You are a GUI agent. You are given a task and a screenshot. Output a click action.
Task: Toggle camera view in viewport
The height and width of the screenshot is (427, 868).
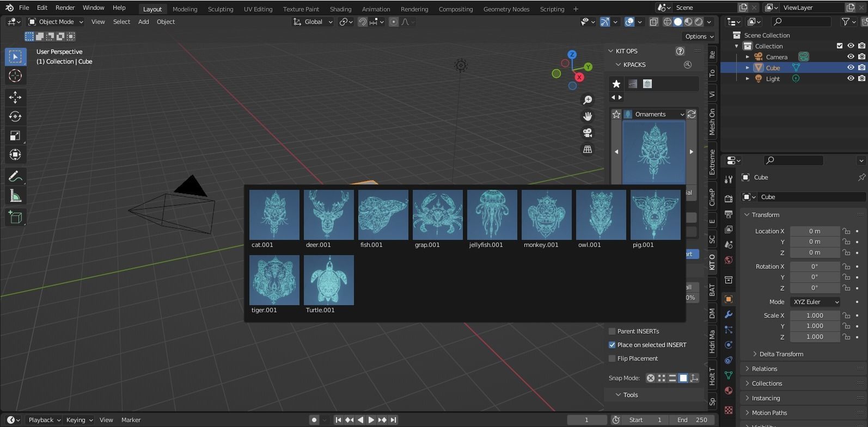click(588, 133)
